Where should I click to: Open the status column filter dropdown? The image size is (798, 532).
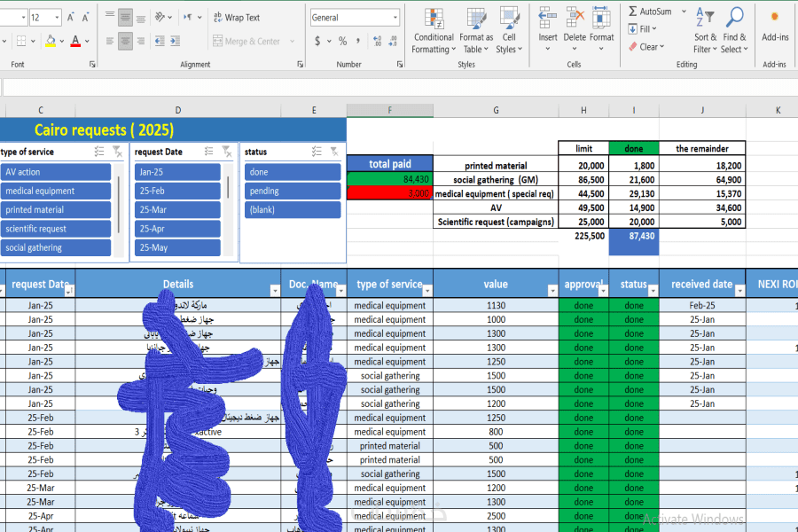653,291
